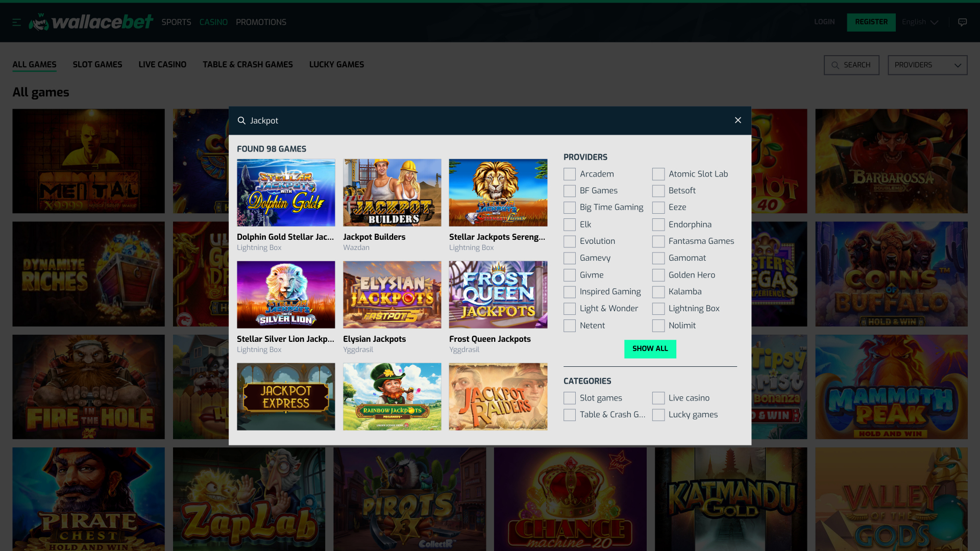Click the SHOW ALL providers button
The height and width of the screenshot is (551, 980).
[650, 349]
